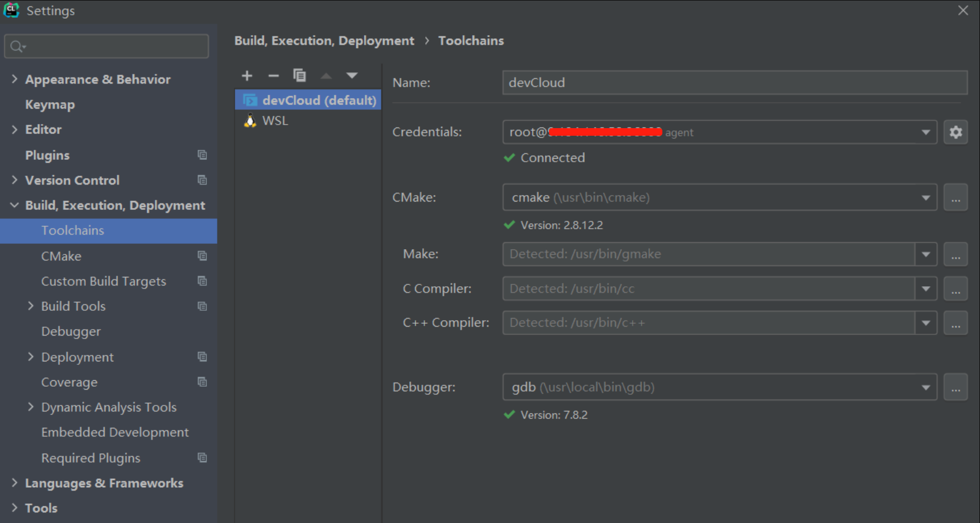Click the project-level icon next to Version Control

(x=203, y=180)
